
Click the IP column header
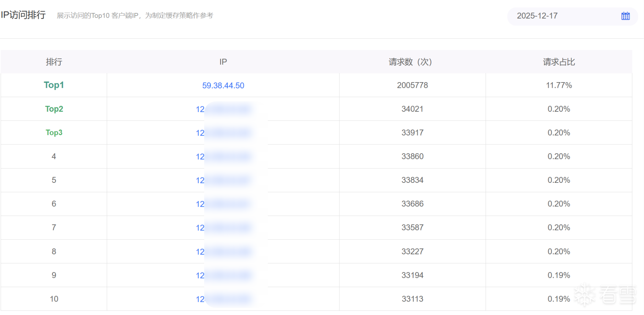pyautogui.click(x=223, y=62)
